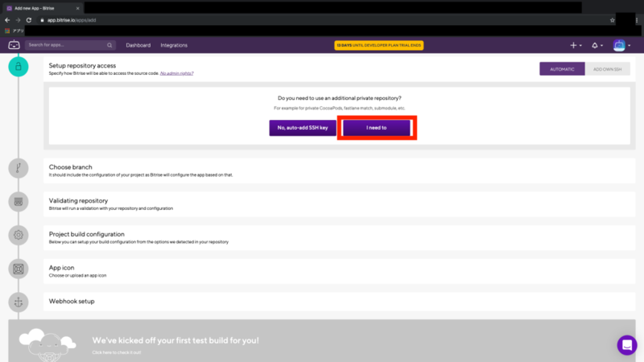Click the gear build configuration icon

(19, 235)
